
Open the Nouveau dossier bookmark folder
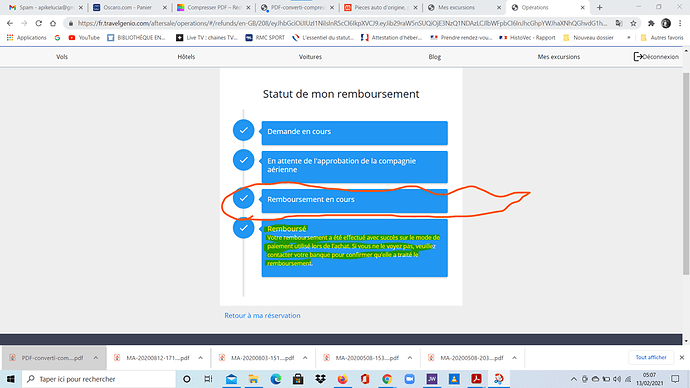pos(588,38)
